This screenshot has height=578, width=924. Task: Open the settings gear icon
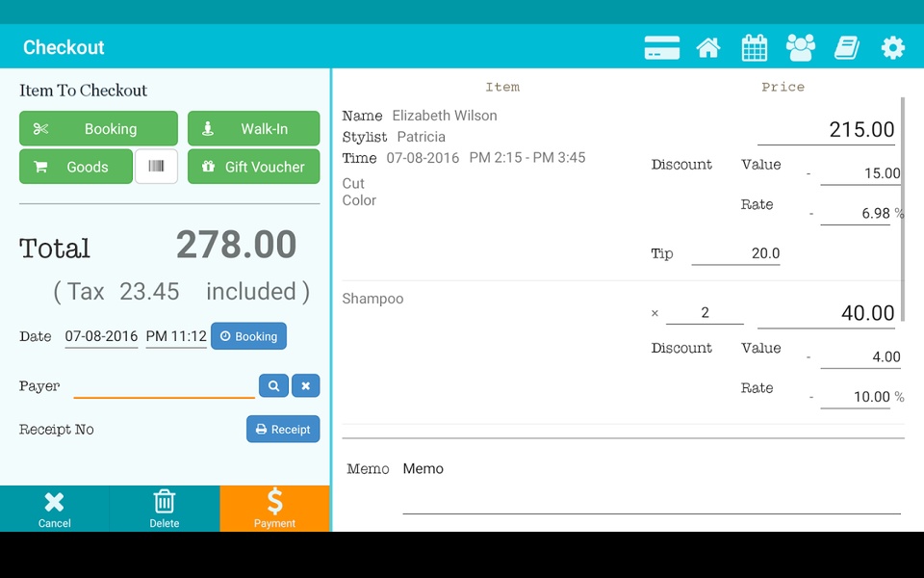tap(893, 48)
